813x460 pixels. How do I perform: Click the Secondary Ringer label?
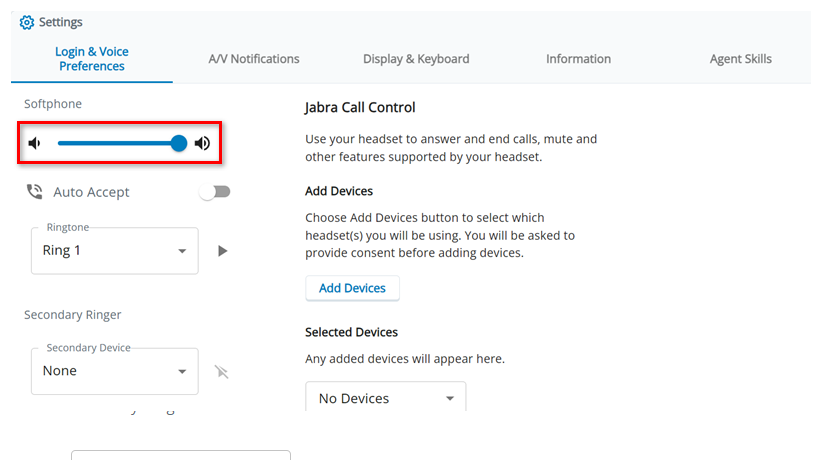73,315
